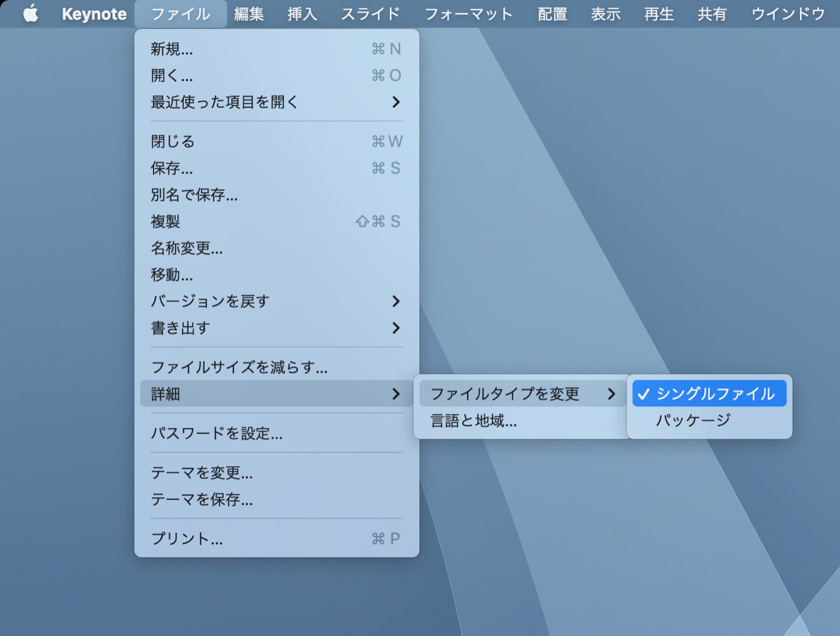
Task: Expand バージョンを戻す submenu
Action: tap(277, 301)
